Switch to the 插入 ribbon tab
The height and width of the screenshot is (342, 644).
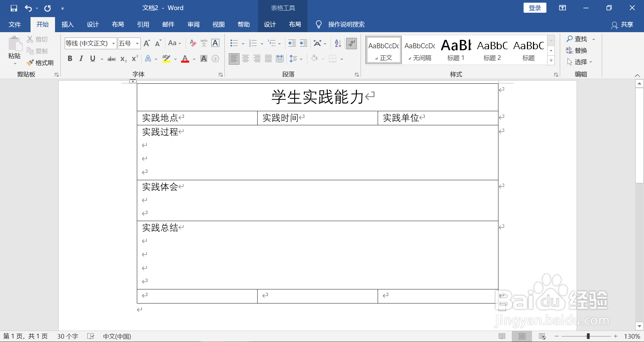click(x=67, y=24)
